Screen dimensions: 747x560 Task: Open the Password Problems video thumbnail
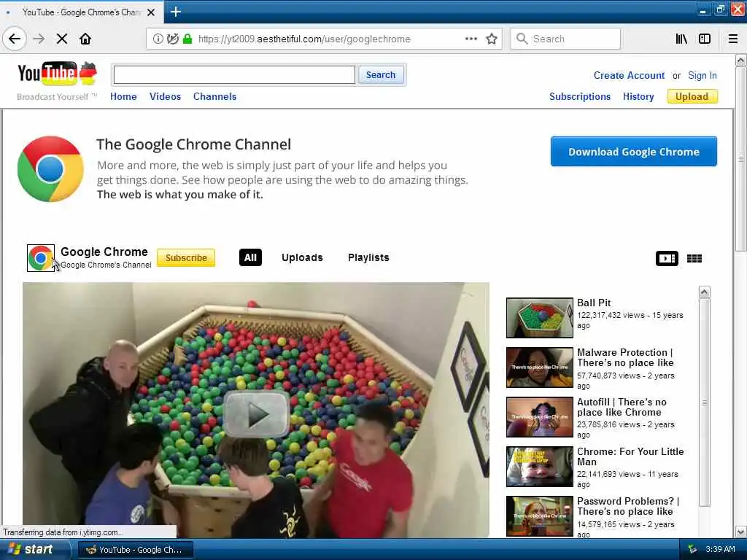[x=539, y=516]
